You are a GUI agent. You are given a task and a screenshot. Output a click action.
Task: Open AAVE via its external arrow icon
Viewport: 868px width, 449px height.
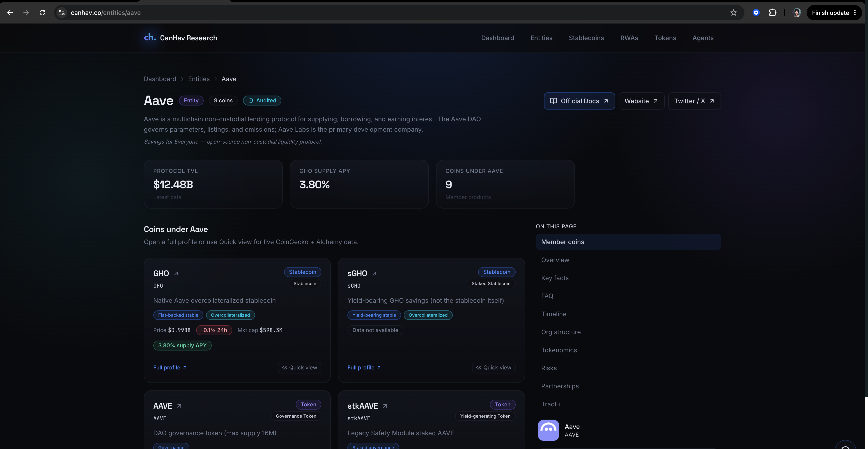tap(179, 406)
